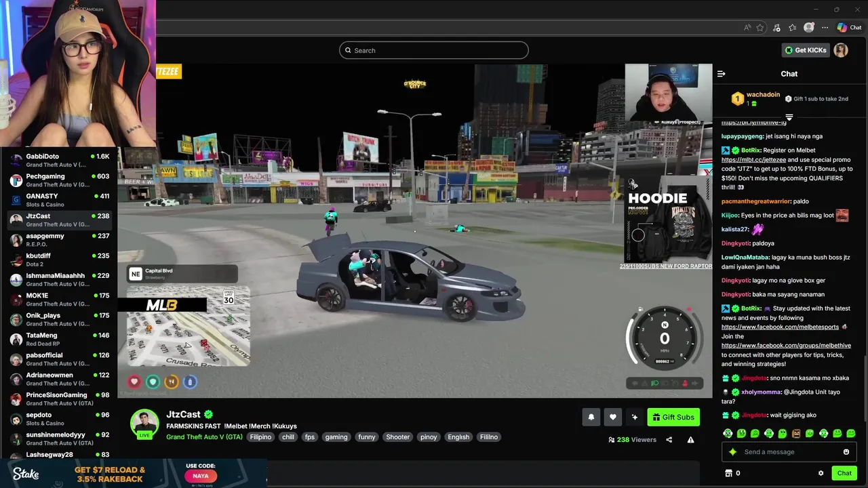This screenshot has height=488, width=868.
Task: Click LowlQnaMataba username in chat
Action: point(745,258)
